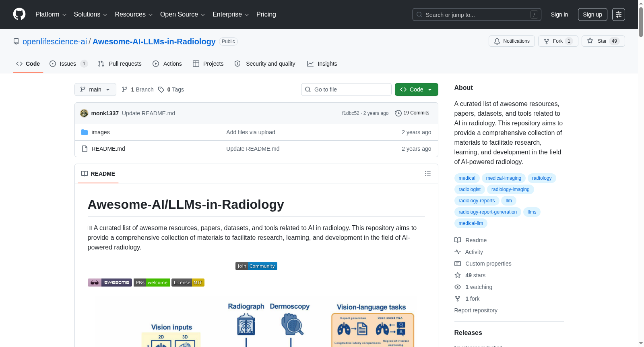This screenshot has width=644, height=347.
Task: Click the Notifications bell button
Action: 512,41
